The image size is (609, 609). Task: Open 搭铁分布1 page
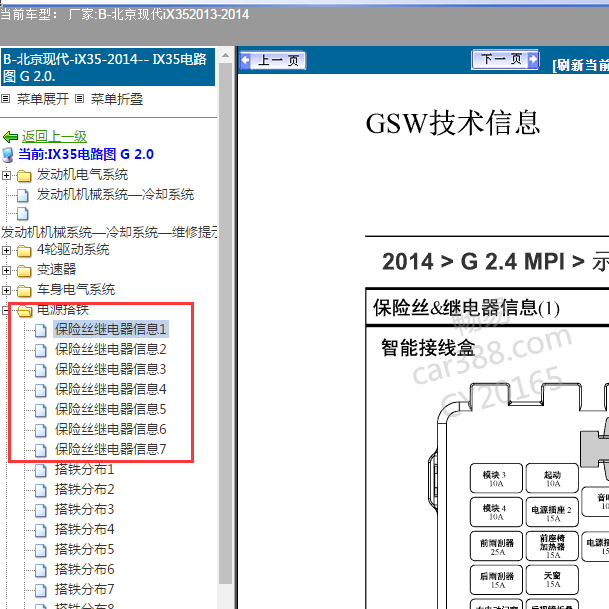(x=84, y=469)
